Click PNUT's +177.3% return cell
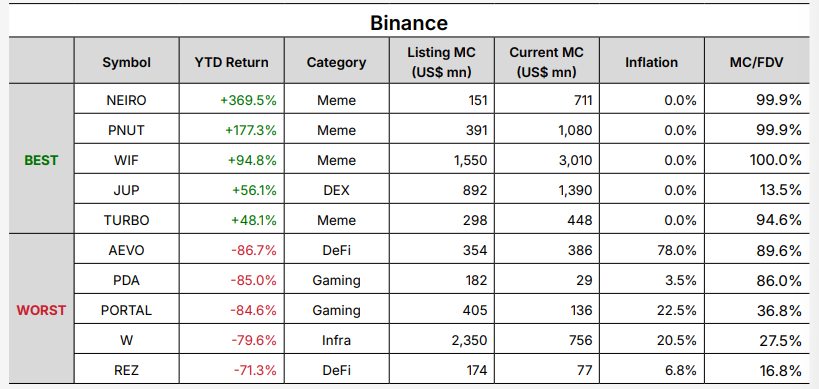819x389 pixels. [232, 130]
